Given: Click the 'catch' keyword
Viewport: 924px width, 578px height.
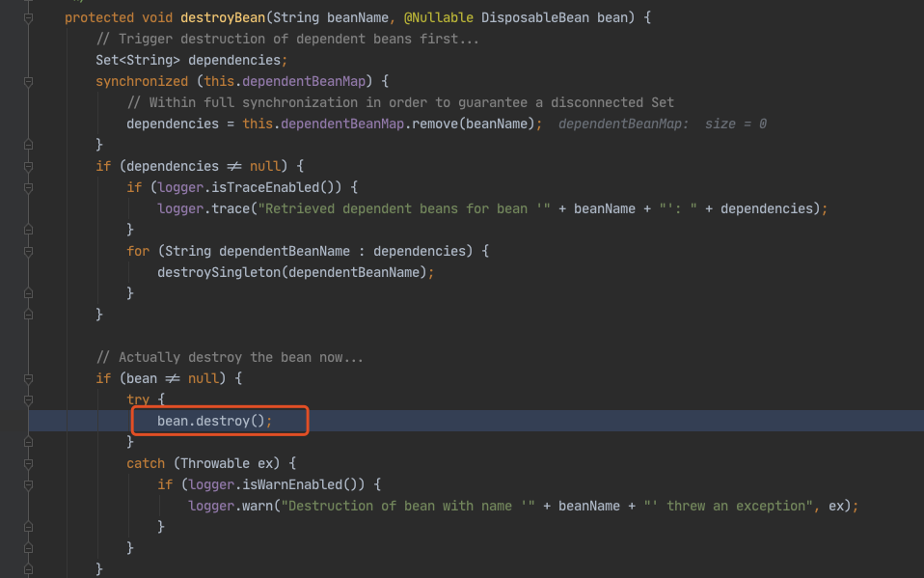Looking at the screenshot, I should click(x=146, y=463).
